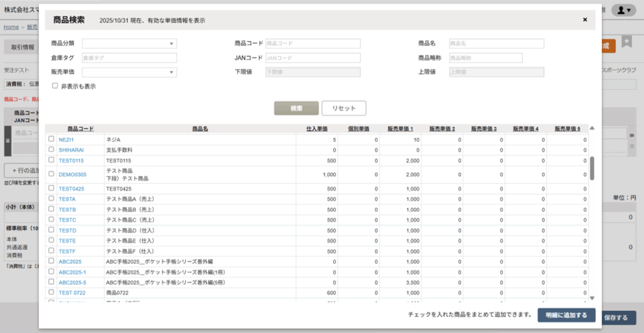This screenshot has width=644, height=333.
Task: Click 明細に追加する button
Action: [x=567, y=315]
